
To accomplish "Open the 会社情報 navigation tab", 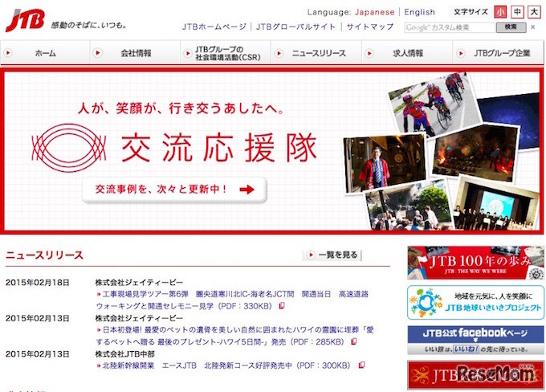I will pyautogui.click(x=136, y=53).
